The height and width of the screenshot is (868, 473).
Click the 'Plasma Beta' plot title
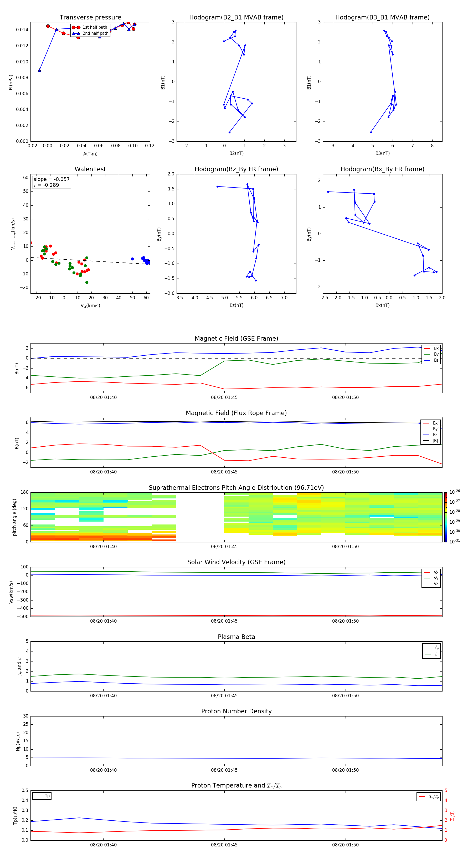pos(236,637)
